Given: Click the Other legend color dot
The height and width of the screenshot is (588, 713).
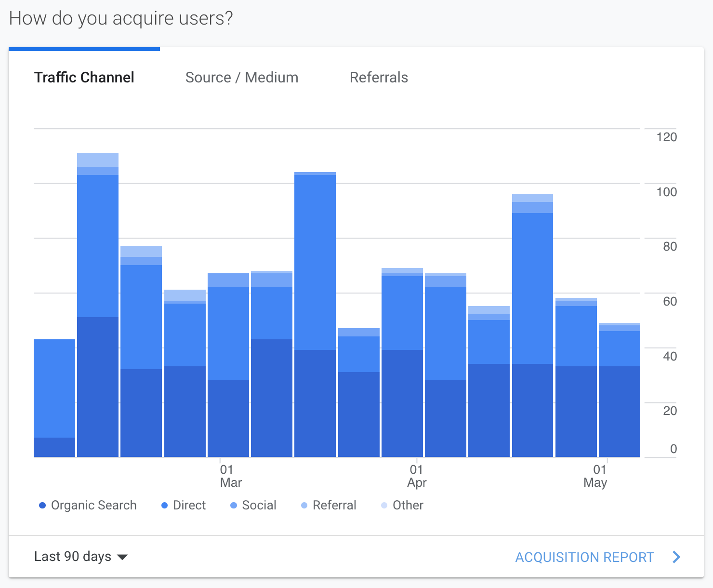Looking at the screenshot, I should [384, 506].
